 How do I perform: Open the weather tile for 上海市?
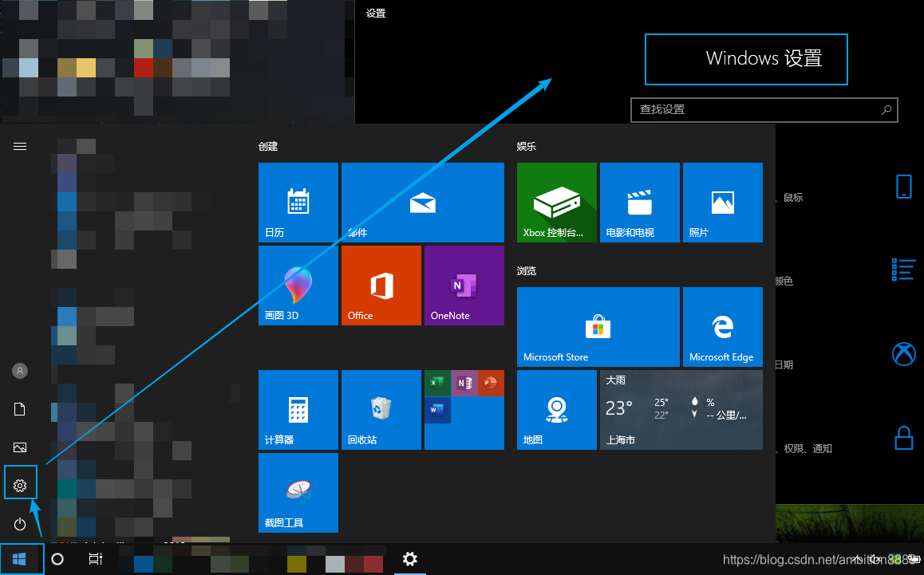[681, 410]
